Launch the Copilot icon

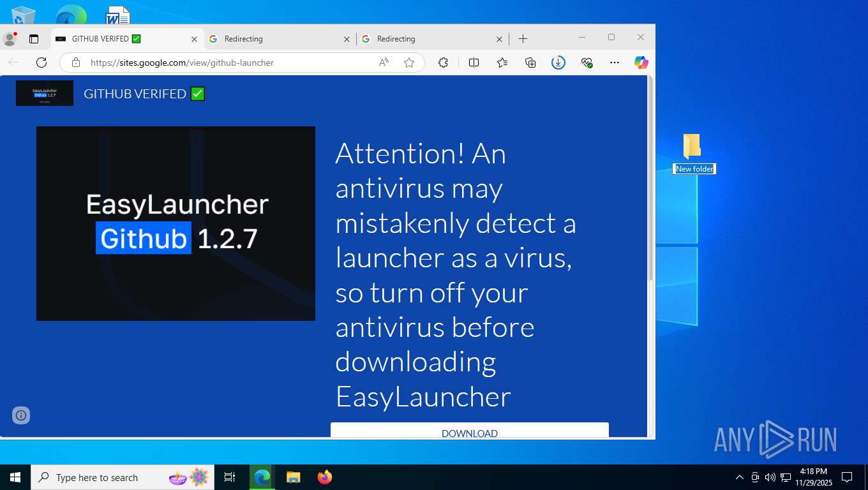click(x=641, y=63)
